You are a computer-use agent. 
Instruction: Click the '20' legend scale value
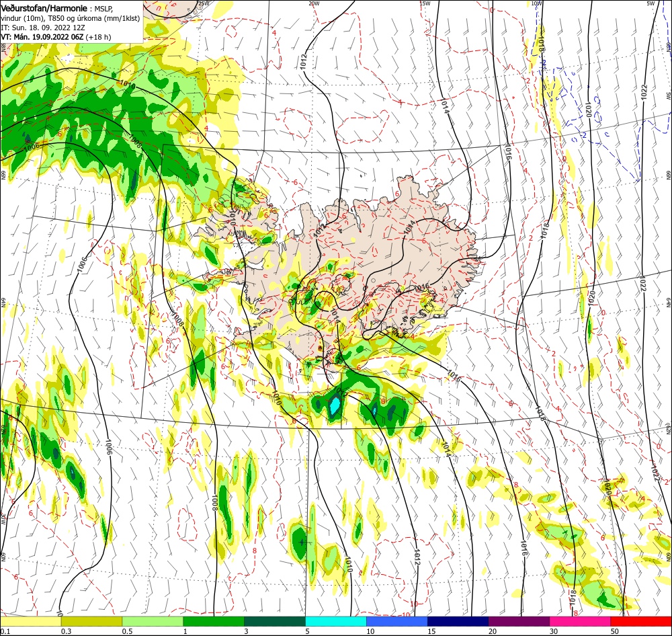point(493,631)
